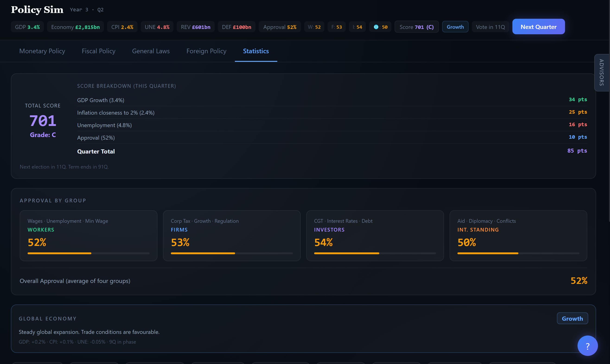Select the Investors approval card
Image resolution: width=610 pixels, height=364 pixels.
pyautogui.click(x=375, y=235)
